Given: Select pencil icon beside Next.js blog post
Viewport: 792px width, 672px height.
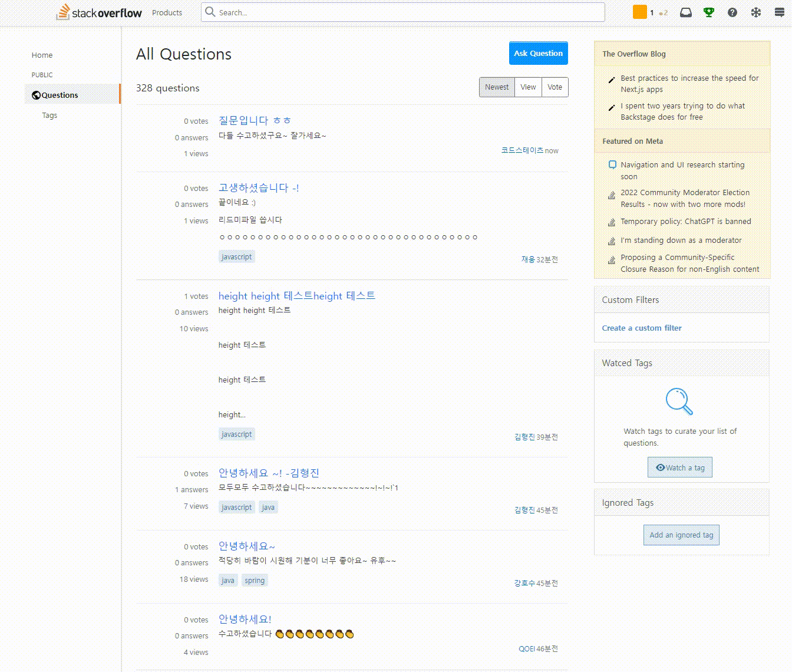Looking at the screenshot, I should coord(612,80).
